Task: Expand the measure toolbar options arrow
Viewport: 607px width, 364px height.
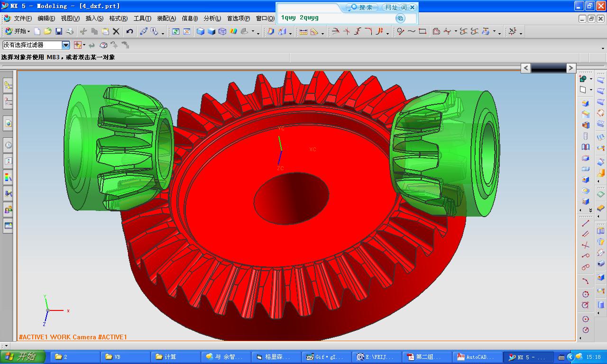Action: coord(322,33)
